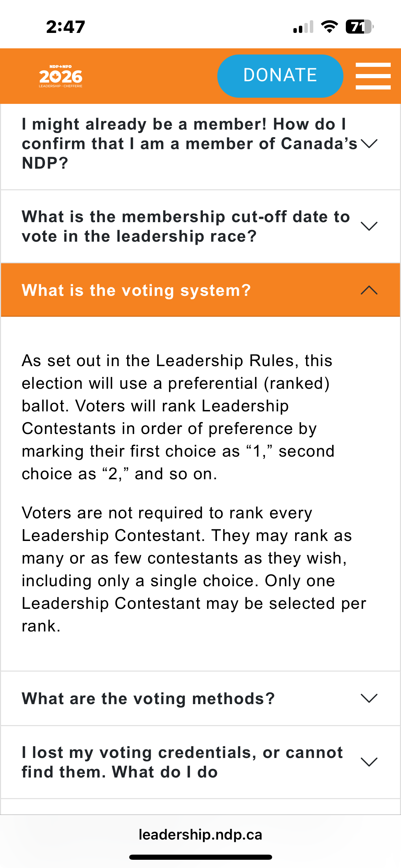
Task: Click the chevron beside lost voting credentials
Action: [369, 762]
